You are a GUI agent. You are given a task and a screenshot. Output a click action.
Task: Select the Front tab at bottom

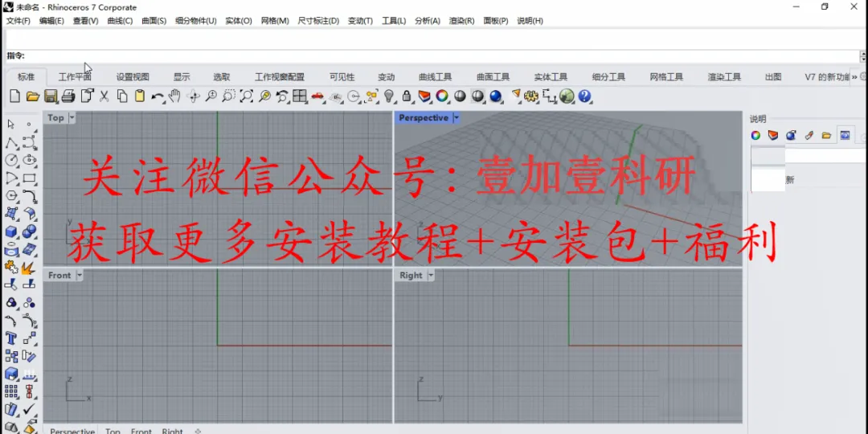141,432
